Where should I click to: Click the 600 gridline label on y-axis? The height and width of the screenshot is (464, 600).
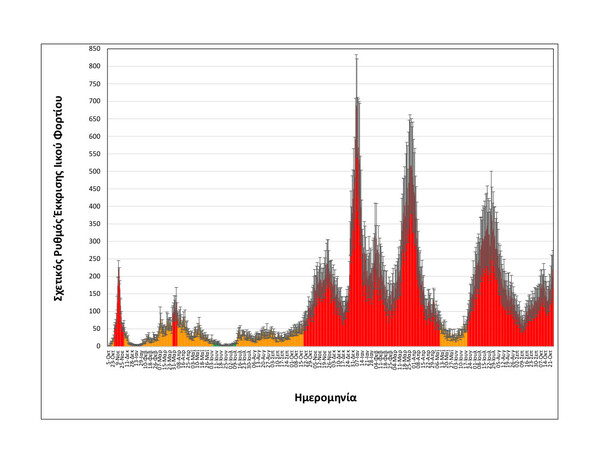[x=95, y=137]
